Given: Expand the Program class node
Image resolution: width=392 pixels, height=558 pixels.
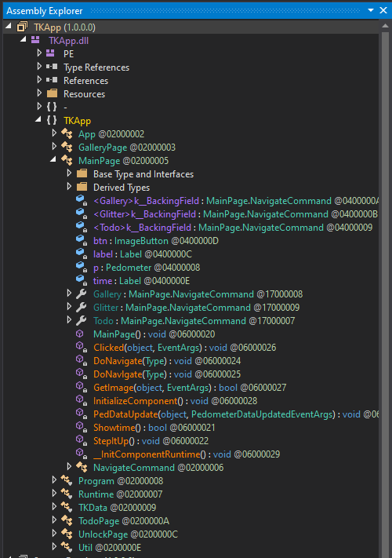Looking at the screenshot, I should pyautogui.click(x=54, y=480).
